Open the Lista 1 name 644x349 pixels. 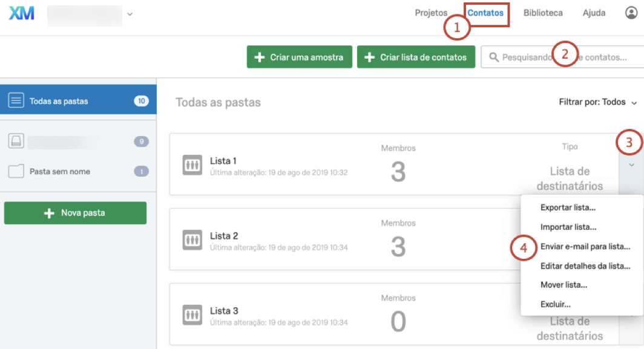[223, 160]
